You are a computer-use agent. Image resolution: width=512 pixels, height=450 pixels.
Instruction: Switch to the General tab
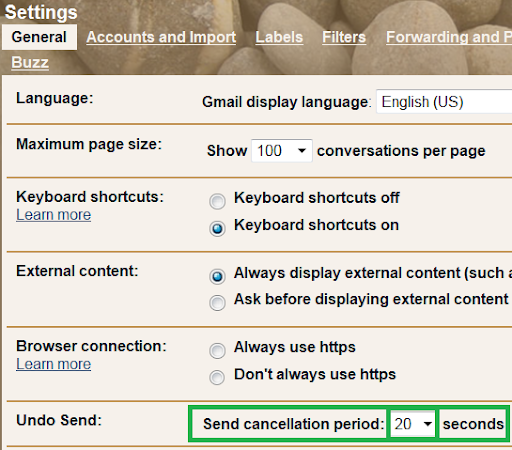[x=39, y=37]
